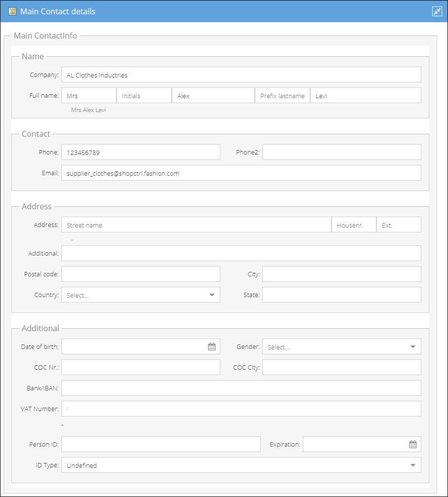Click the Main Contact details title icon
The height and width of the screenshot is (497, 448).
tap(12, 11)
